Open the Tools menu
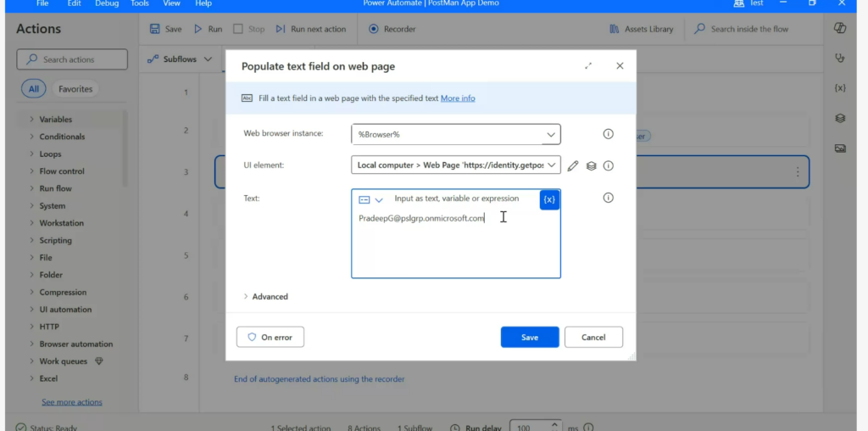This screenshot has width=868, height=431. (x=140, y=3)
